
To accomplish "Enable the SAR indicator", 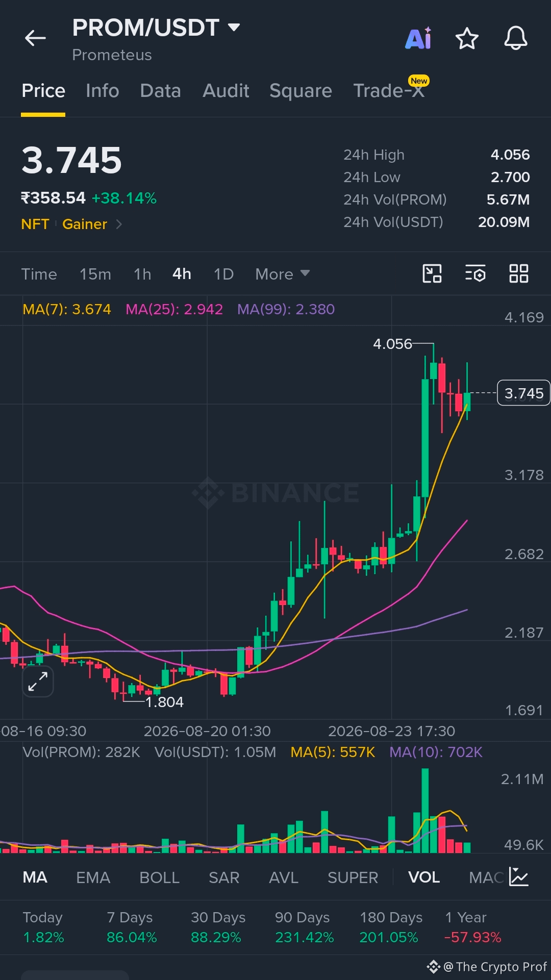I will 224,877.
